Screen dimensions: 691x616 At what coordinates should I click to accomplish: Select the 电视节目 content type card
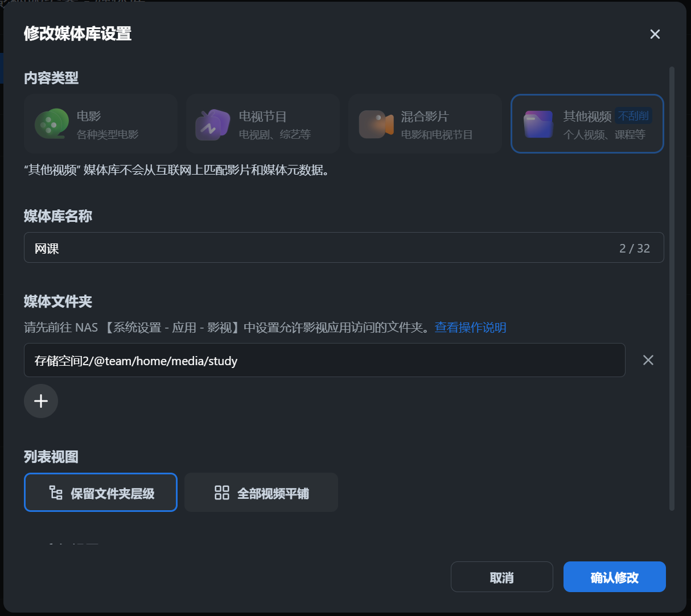[x=263, y=124]
